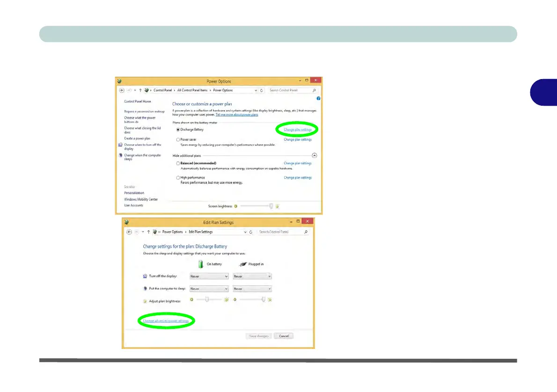Click Forward arrow in Power Options window
Image resolution: width=557 pixels, height=392 pixels.
click(x=129, y=90)
